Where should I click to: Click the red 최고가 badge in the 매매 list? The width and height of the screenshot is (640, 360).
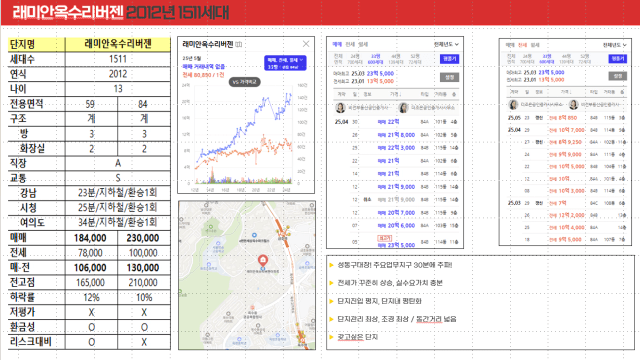(x=384, y=238)
